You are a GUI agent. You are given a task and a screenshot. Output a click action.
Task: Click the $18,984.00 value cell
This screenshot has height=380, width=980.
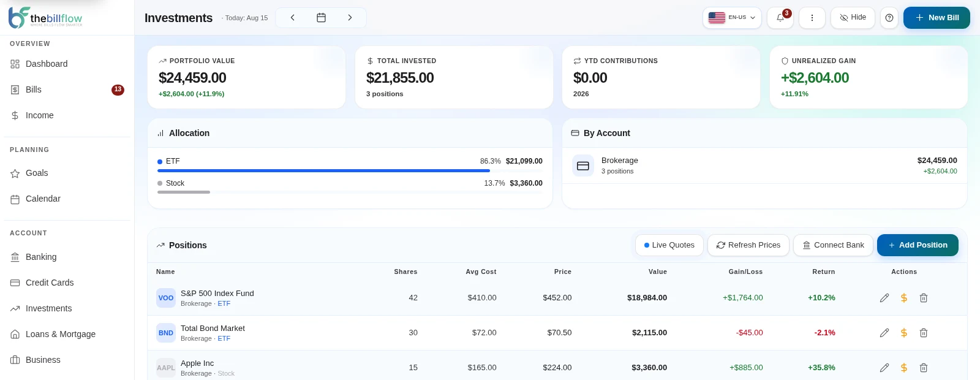[x=647, y=298]
